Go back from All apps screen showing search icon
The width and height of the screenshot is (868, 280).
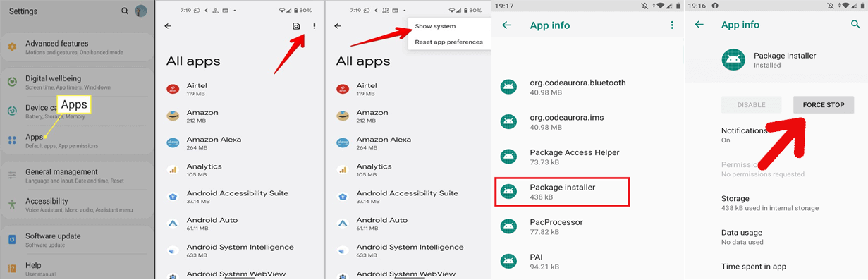[168, 26]
